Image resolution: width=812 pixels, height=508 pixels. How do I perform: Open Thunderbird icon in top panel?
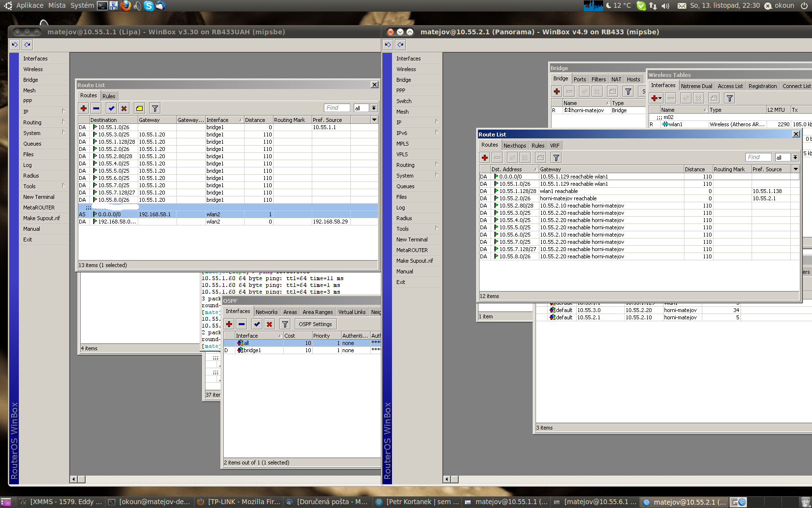160,6
